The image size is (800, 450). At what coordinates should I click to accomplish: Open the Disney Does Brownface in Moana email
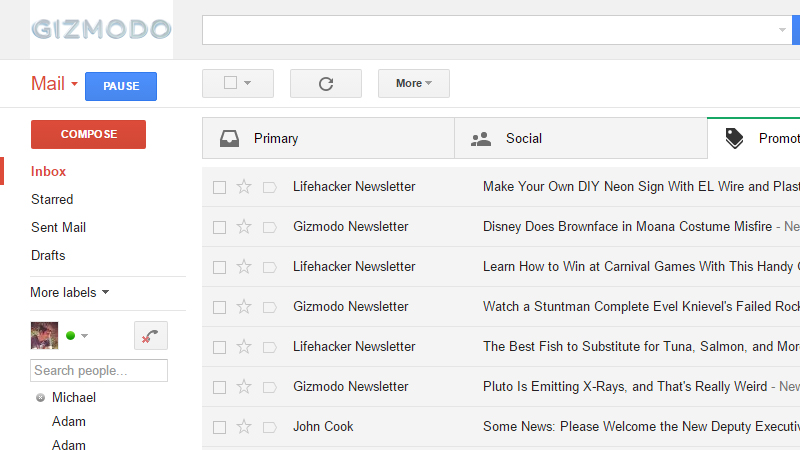pyautogui.click(x=628, y=227)
